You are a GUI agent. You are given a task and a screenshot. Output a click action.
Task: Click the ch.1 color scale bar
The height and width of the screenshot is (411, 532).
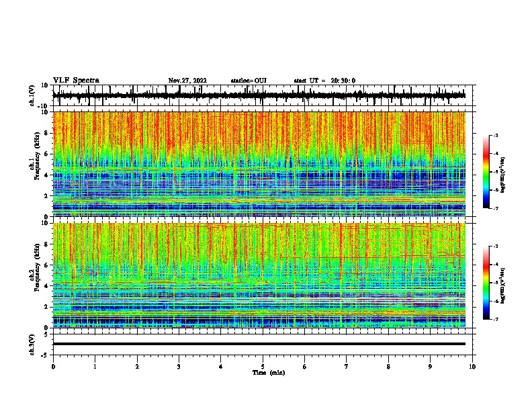(x=486, y=172)
